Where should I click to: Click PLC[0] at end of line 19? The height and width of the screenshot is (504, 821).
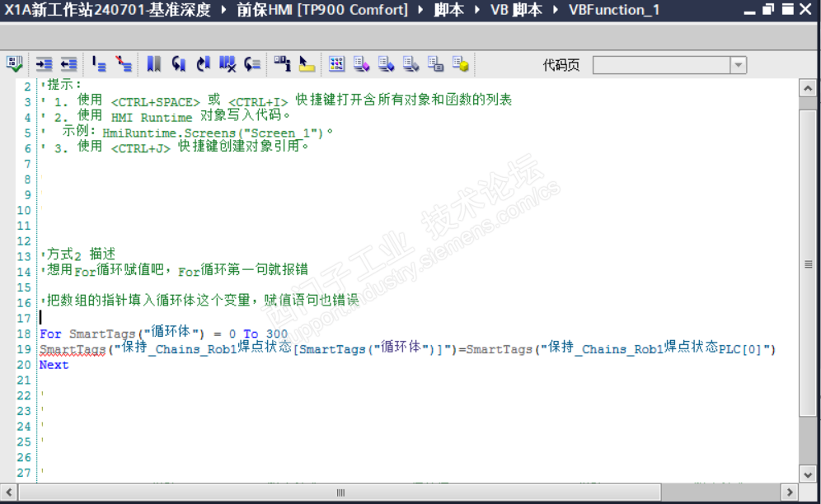[740, 349]
